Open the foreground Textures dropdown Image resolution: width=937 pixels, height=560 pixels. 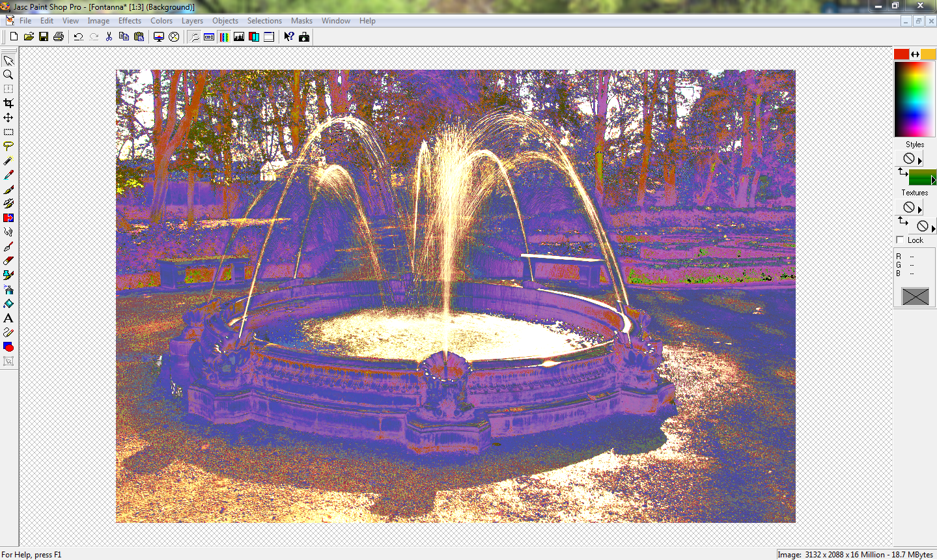[910, 207]
